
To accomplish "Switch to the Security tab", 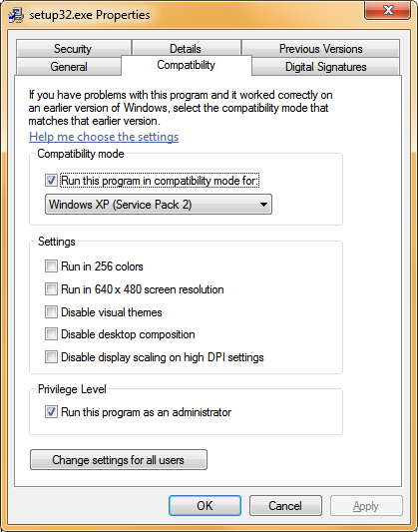I will [x=73, y=49].
